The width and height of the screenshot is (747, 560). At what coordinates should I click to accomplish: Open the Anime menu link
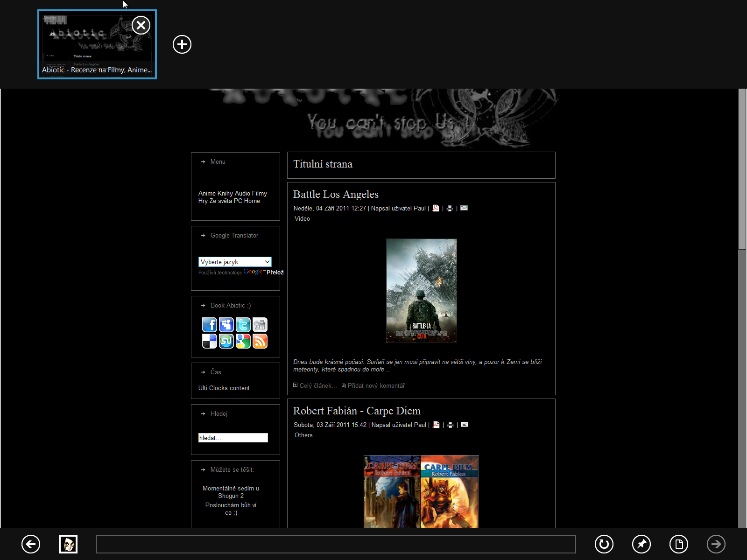207,193
